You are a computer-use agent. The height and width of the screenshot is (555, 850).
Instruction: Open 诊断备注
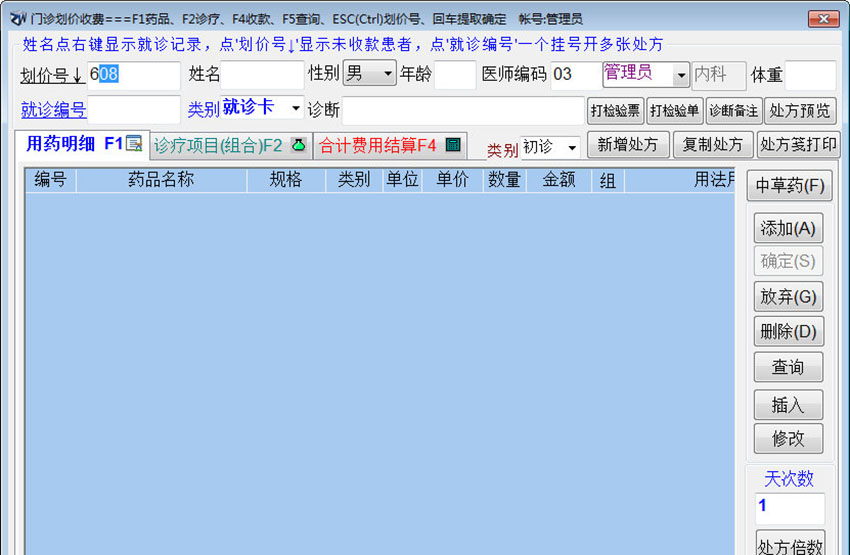(x=734, y=111)
